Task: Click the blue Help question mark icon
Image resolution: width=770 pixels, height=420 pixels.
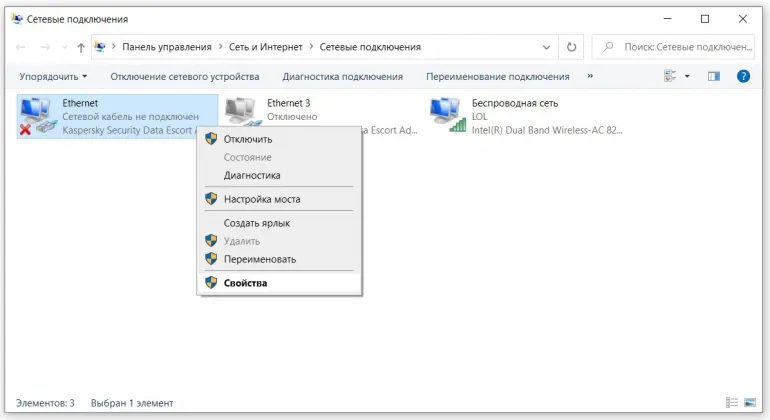Action: point(743,76)
